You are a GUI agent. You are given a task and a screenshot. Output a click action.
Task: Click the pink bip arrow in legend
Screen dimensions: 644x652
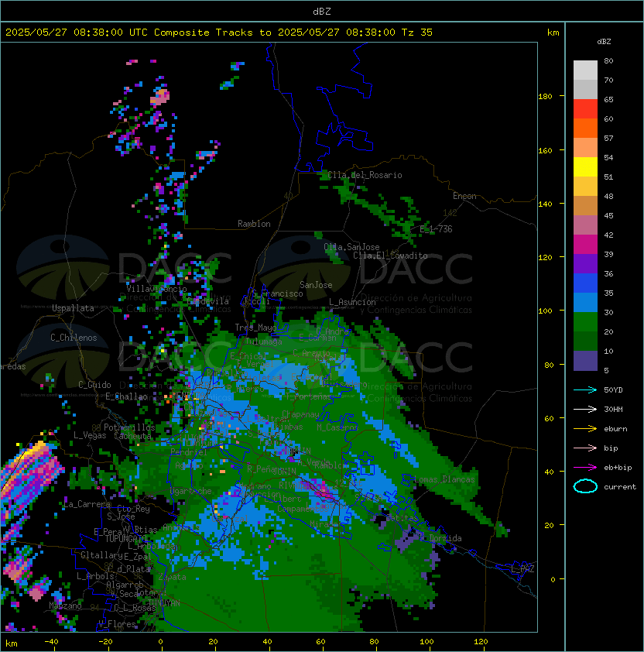pos(585,448)
